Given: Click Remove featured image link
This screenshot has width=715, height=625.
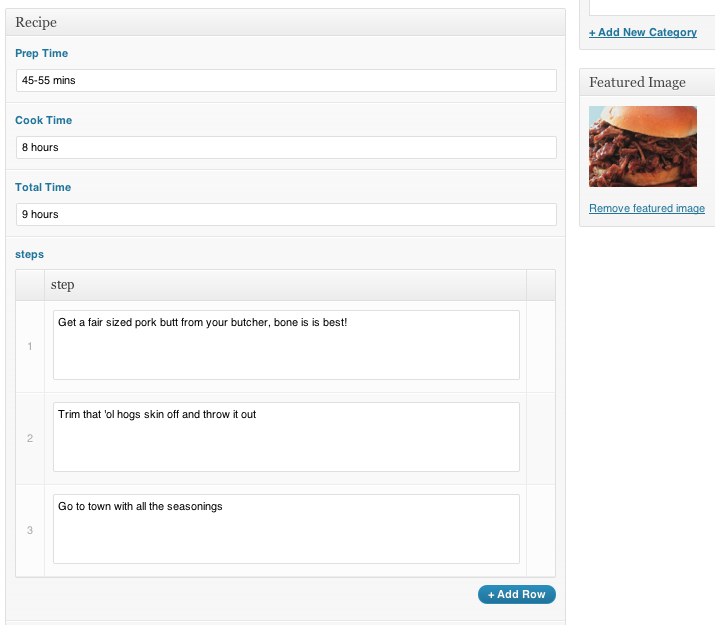Looking at the screenshot, I should [647, 209].
